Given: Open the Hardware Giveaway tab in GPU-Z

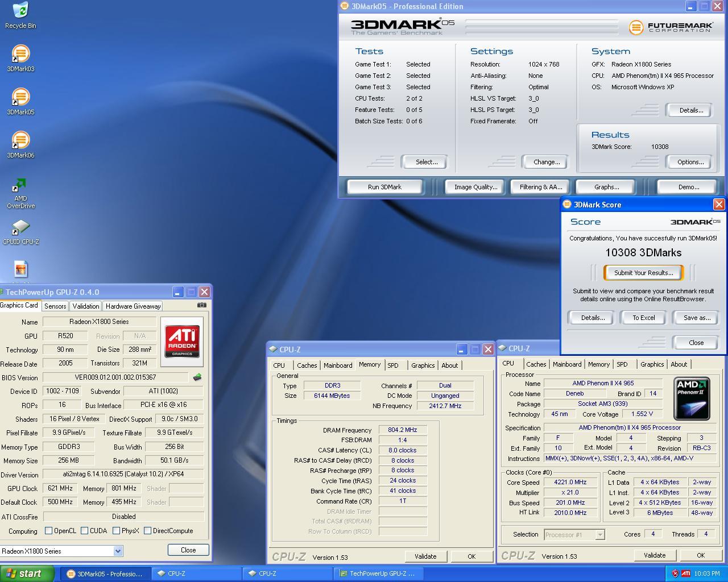Looking at the screenshot, I should [x=133, y=306].
